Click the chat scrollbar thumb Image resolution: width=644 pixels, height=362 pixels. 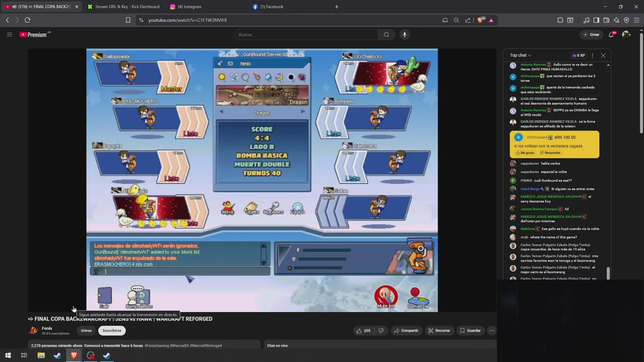608,273
